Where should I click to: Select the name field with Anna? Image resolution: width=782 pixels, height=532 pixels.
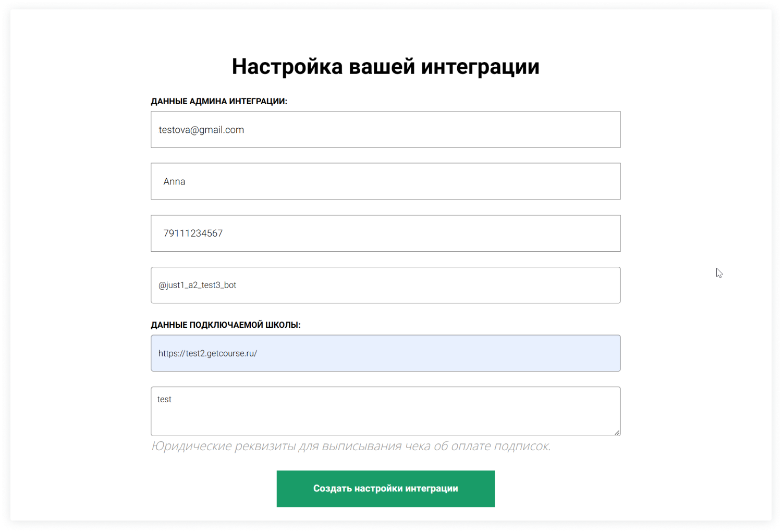click(x=386, y=181)
